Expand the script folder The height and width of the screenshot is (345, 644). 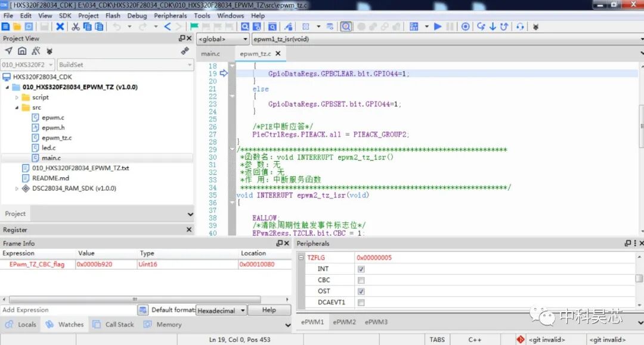(17, 97)
